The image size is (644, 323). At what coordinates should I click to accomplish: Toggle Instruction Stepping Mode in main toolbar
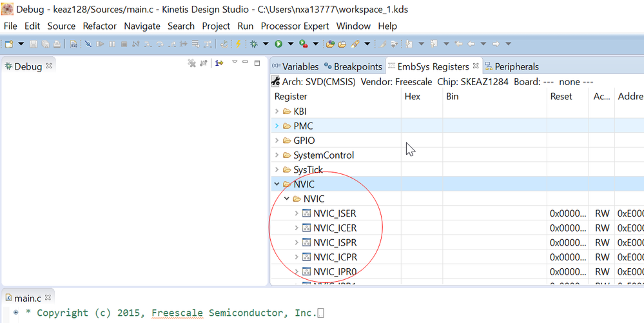point(183,44)
